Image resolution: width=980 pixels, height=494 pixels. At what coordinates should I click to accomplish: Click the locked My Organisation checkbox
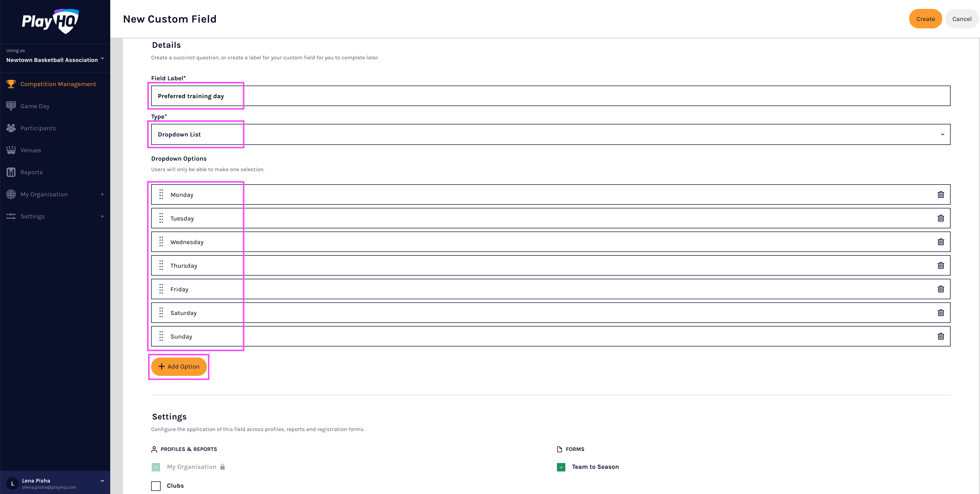click(x=156, y=467)
